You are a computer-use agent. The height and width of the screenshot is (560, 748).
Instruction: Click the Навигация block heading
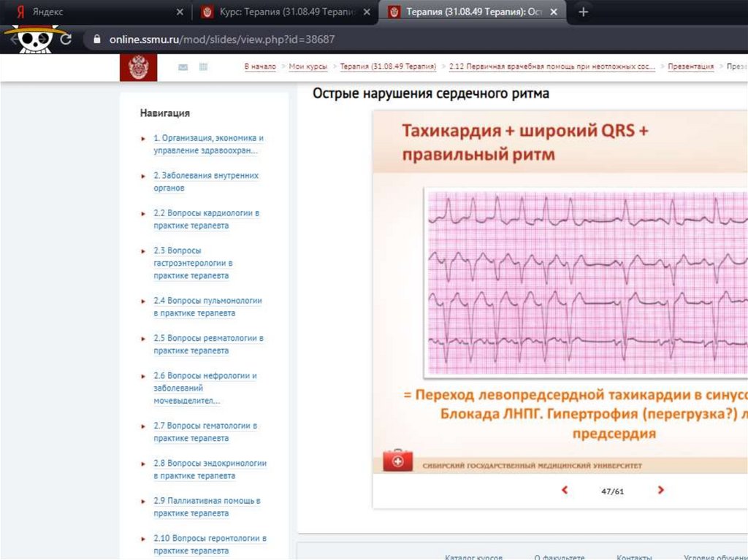coord(164,113)
